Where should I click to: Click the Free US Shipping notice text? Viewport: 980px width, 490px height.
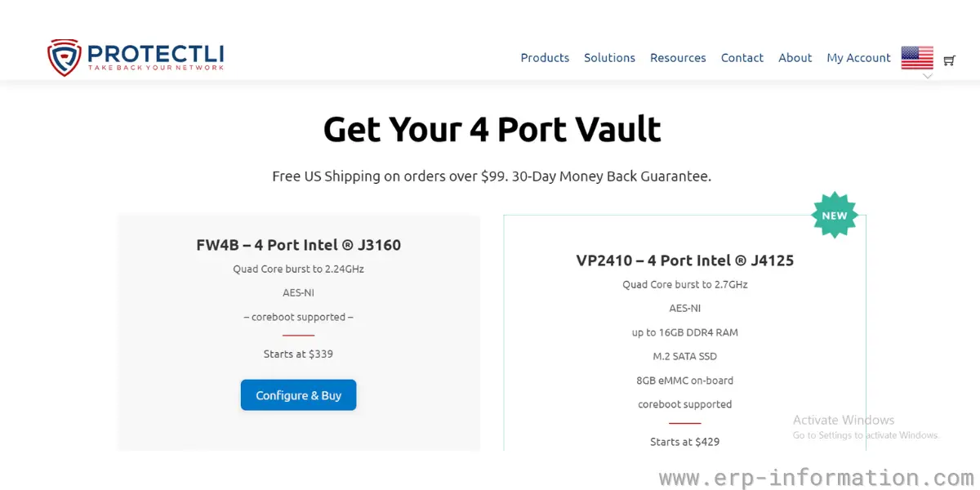pyautogui.click(x=492, y=176)
